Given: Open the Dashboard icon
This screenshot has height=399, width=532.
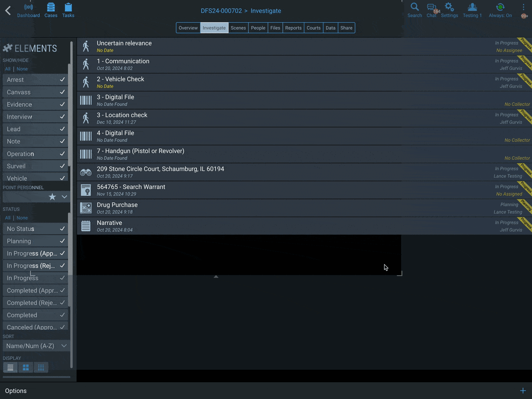Looking at the screenshot, I should point(28,7).
